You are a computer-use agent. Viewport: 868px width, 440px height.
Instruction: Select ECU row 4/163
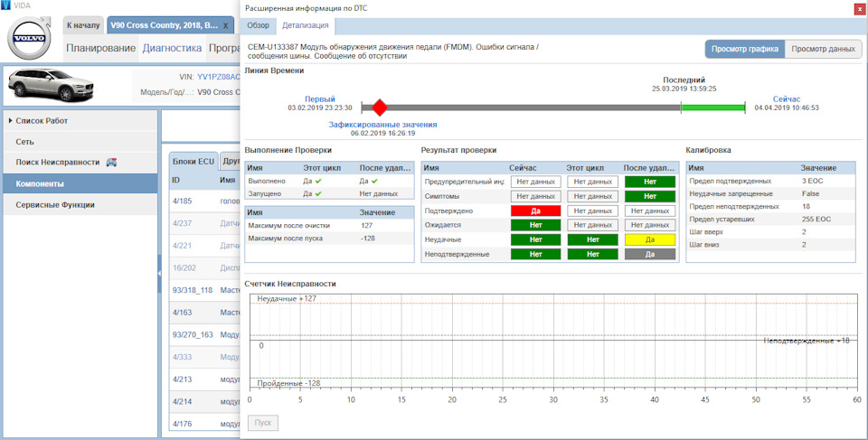(x=205, y=312)
